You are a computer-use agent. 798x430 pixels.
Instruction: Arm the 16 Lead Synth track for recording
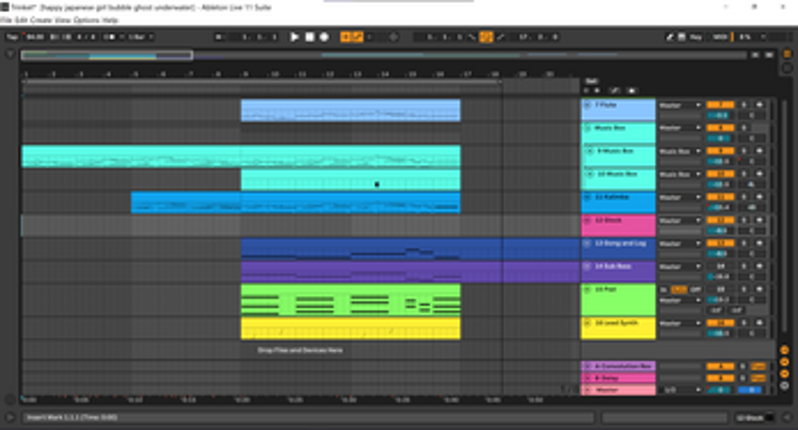coord(758,323)
